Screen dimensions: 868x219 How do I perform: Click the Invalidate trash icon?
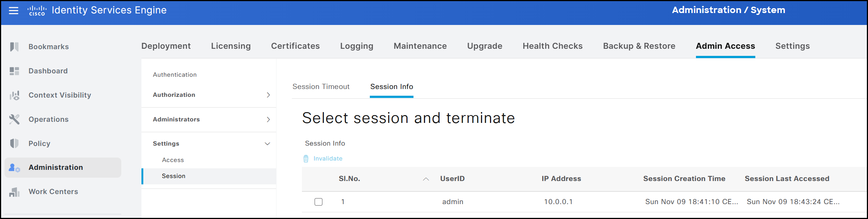tap(306, 159)
